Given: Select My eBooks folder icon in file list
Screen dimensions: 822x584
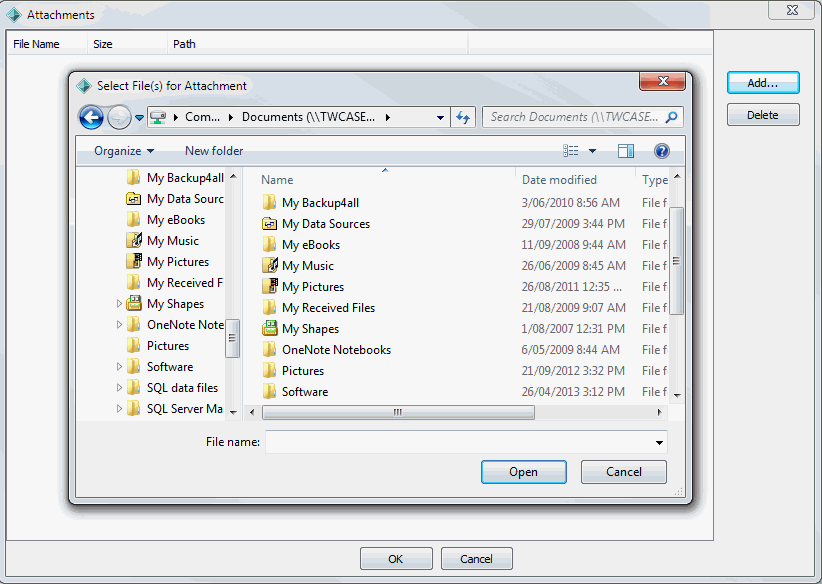Looking at the screenshot, I should [x=269, y=244].
